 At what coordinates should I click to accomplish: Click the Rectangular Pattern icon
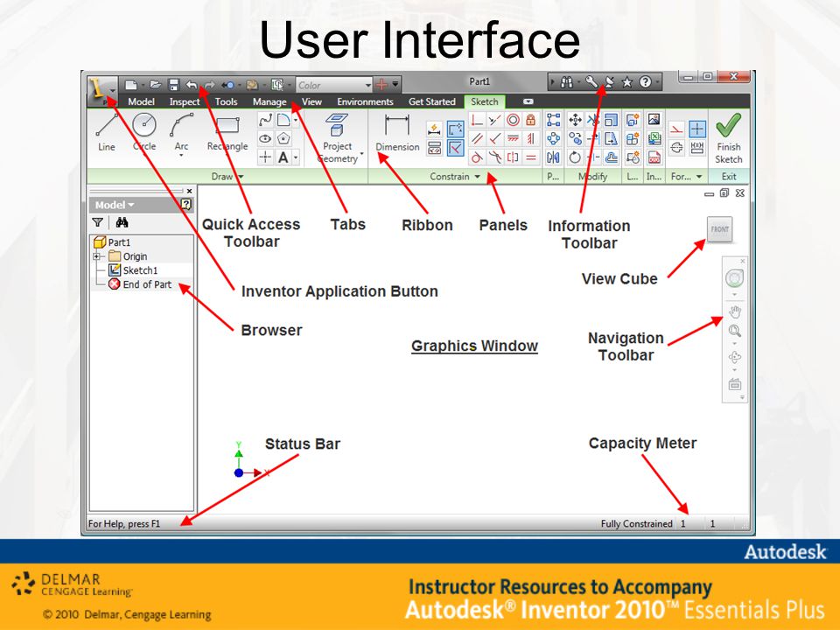click(x=553, y=120)
